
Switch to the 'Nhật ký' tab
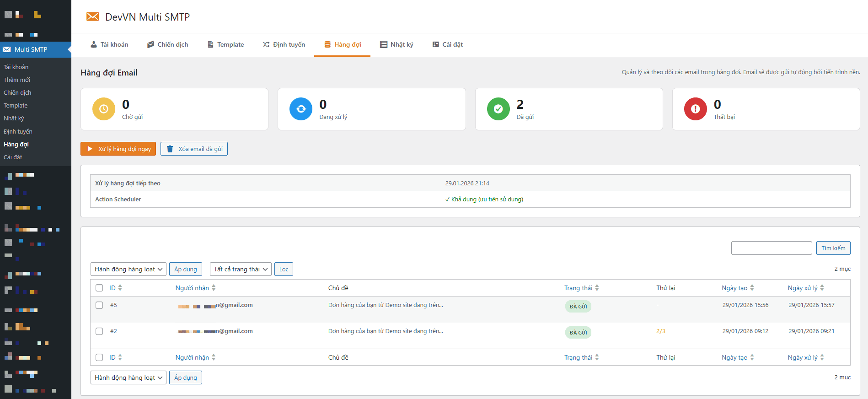point(396,44)
